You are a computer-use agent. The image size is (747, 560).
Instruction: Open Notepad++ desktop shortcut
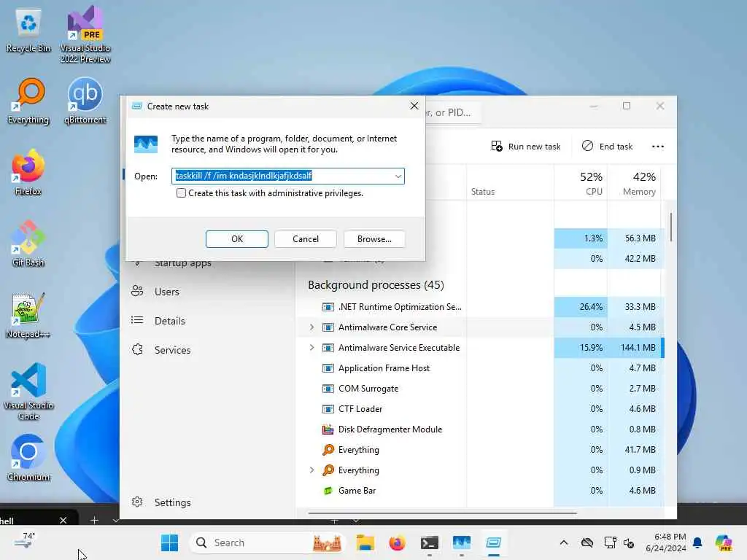click(28, 315)
